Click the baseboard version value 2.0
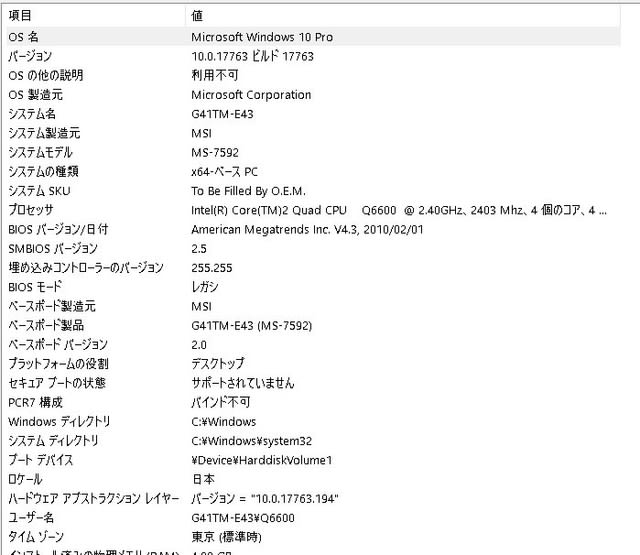This screenshot has width=640, height=555. 199,344
